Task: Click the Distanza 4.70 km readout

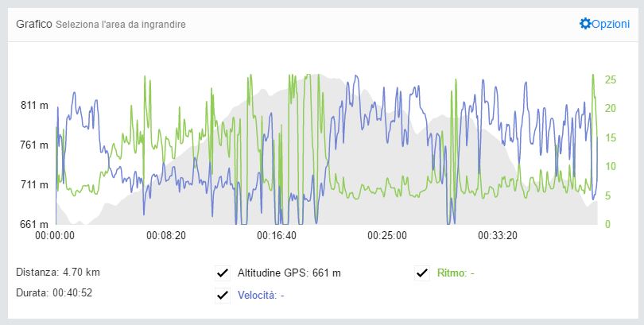Action: 58,272
